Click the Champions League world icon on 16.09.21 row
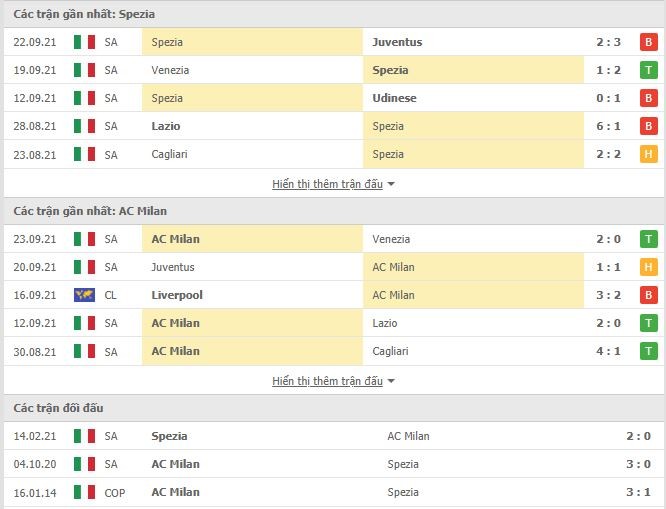Image resolution: width=666 pixels, height=509 pixels. coord(84,295)
